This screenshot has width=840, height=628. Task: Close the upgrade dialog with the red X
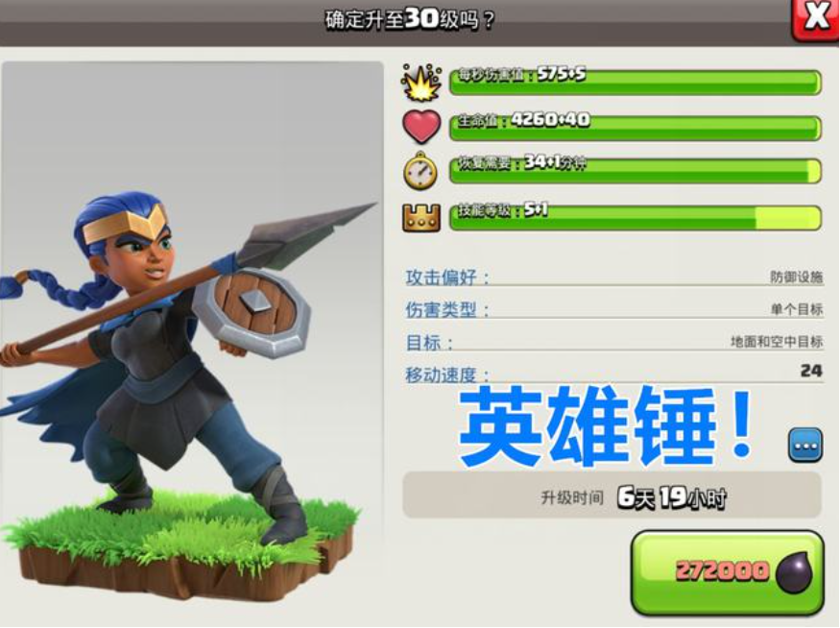click(x=815, y=18)
